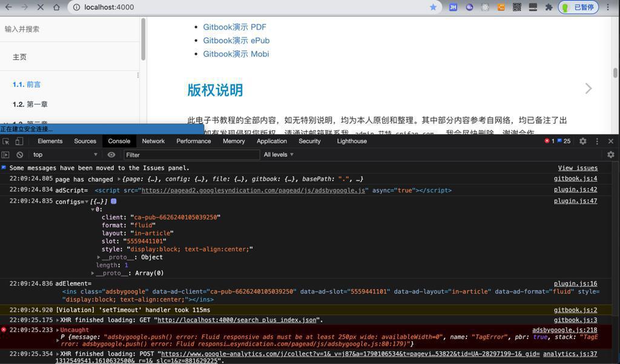
Task: Click the bookmark star in address bar
Action: click(434, 7)
